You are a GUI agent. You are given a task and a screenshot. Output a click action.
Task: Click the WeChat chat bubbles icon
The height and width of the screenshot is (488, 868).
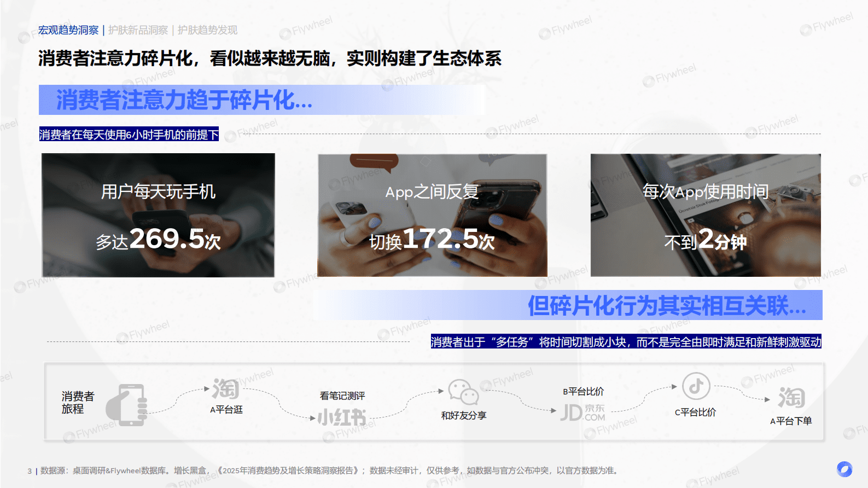coord(463,392)
